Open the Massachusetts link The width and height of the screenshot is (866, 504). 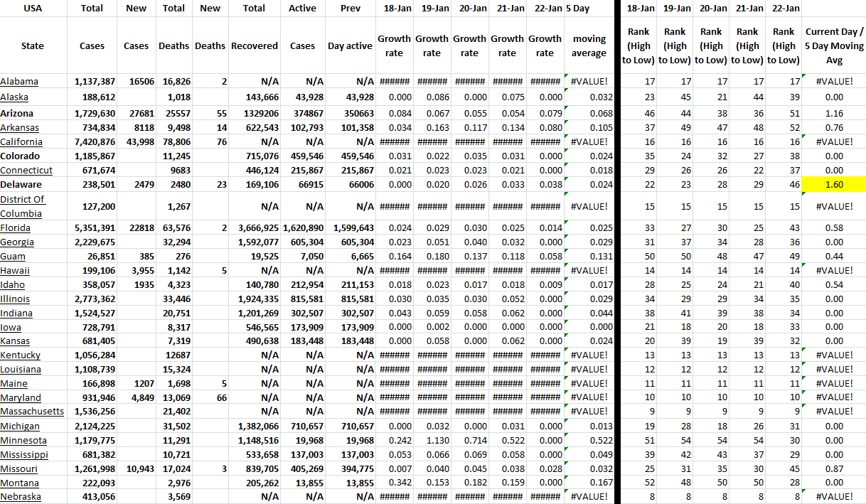(x=32, y=412)
